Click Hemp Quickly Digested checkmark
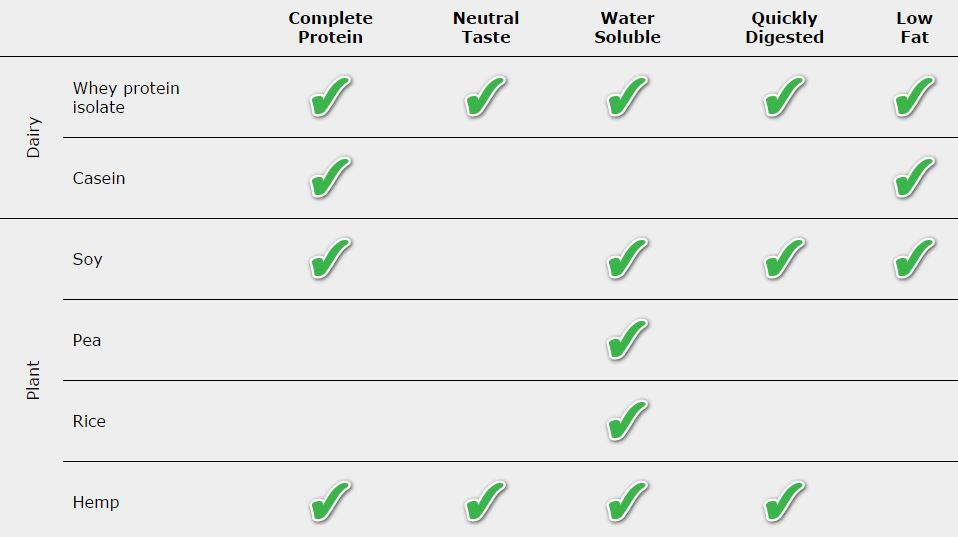958x537 pixels. pyautogui.click(x=784, y=502)
